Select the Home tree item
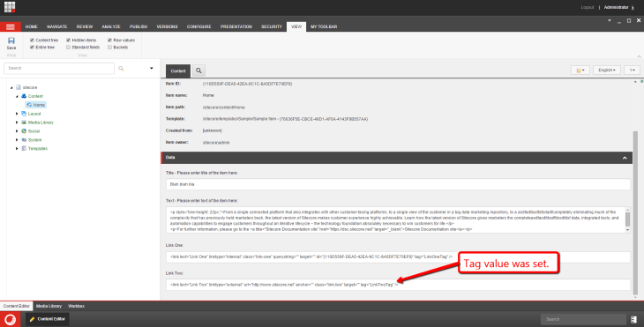 [36, 105]
